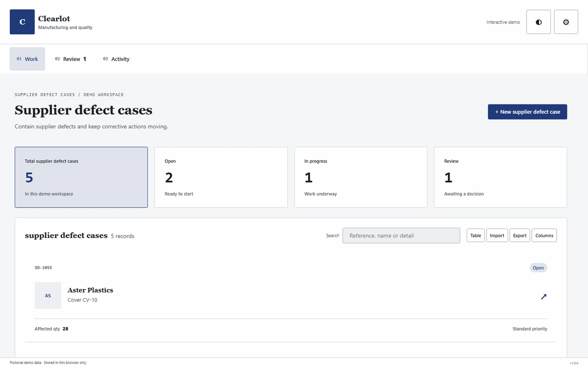
Task: Click the Cover CV-10 part label
Action: click(82, 300)
